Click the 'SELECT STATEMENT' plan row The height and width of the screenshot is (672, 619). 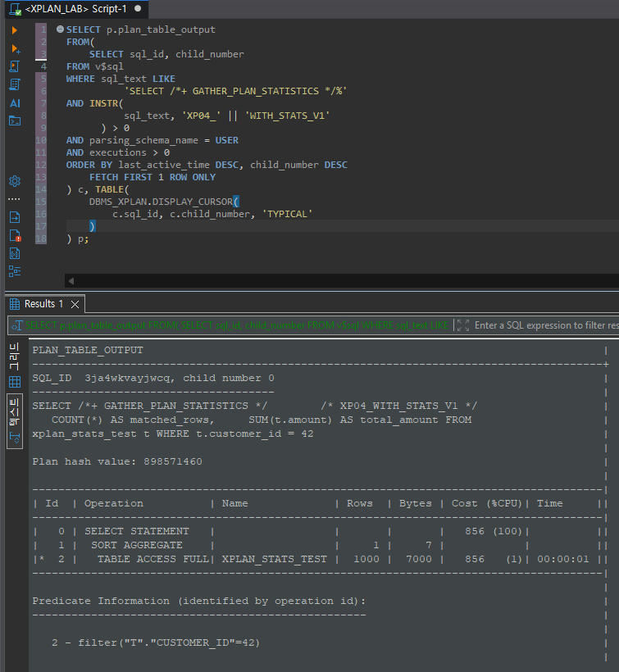pos(136,531)
